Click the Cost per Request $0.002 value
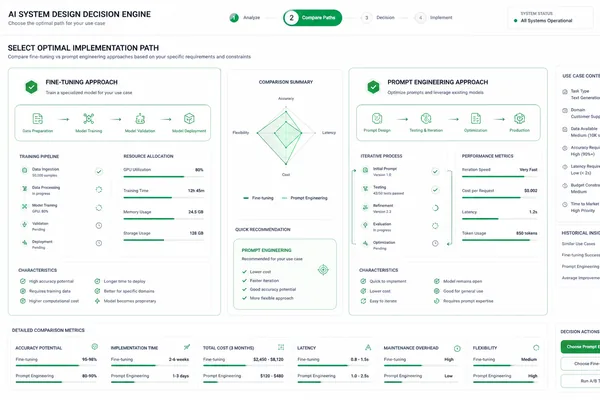This screenshot has height=400, width=600. point(530,190)
